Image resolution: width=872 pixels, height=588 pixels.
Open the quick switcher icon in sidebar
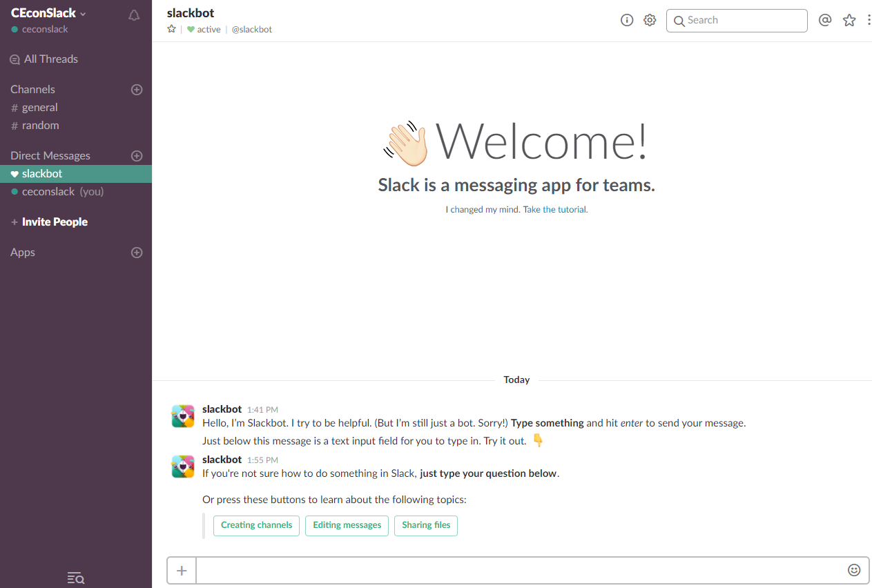point(76,578)
